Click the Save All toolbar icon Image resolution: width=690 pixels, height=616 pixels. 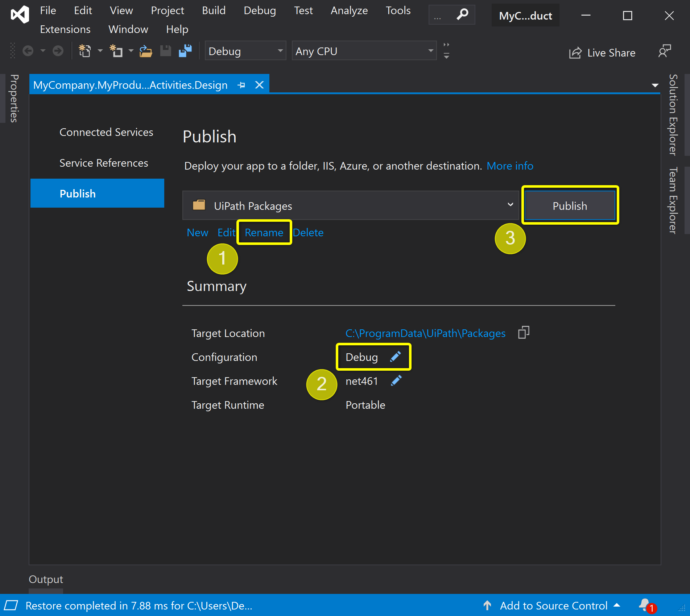[185, 51]
